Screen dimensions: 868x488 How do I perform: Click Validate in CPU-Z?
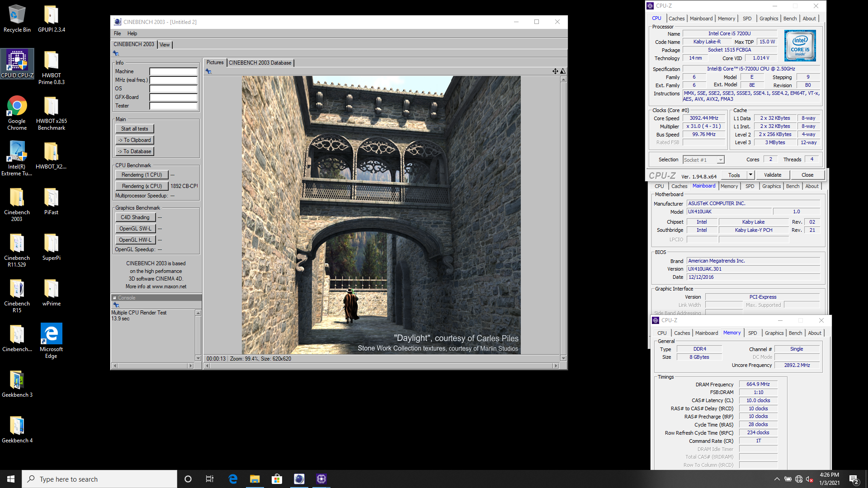coord(772,175)
